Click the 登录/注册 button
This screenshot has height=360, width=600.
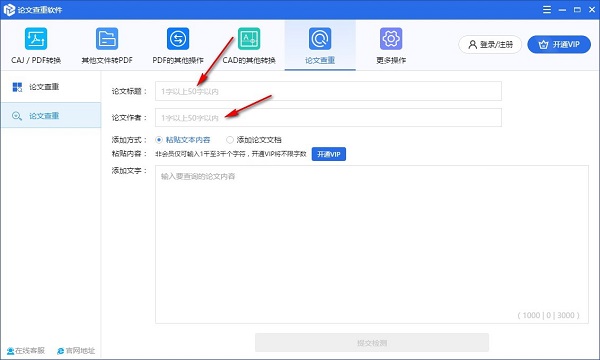490,45
